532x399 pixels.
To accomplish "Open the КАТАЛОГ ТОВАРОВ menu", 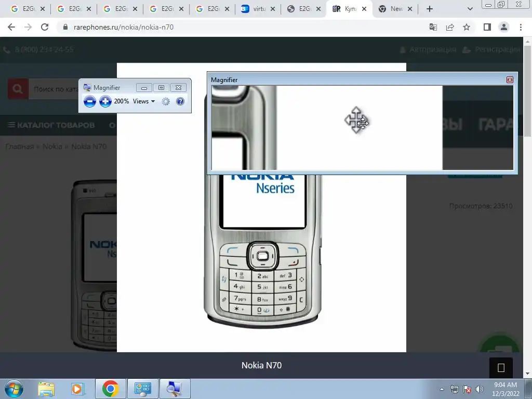I will tap(51, 125).
